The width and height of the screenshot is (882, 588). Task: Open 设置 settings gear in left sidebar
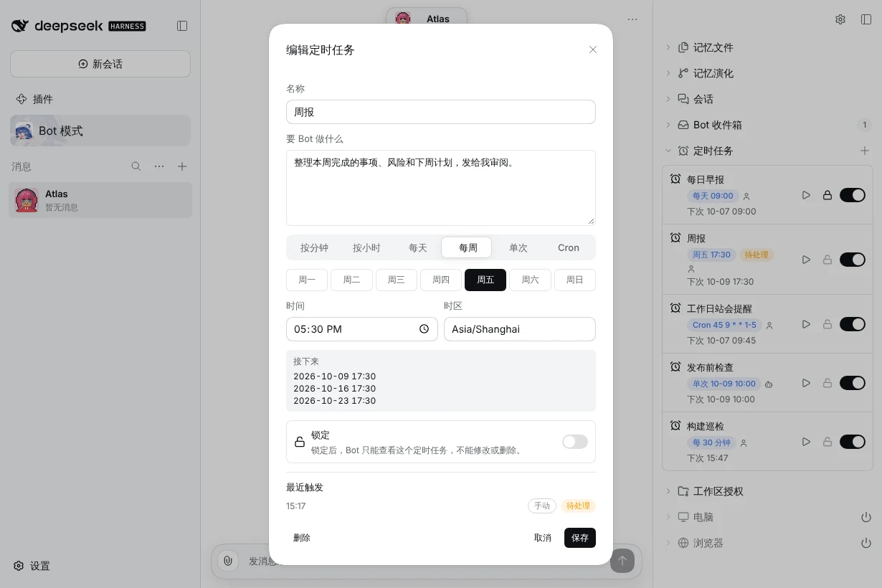point(32,566)
